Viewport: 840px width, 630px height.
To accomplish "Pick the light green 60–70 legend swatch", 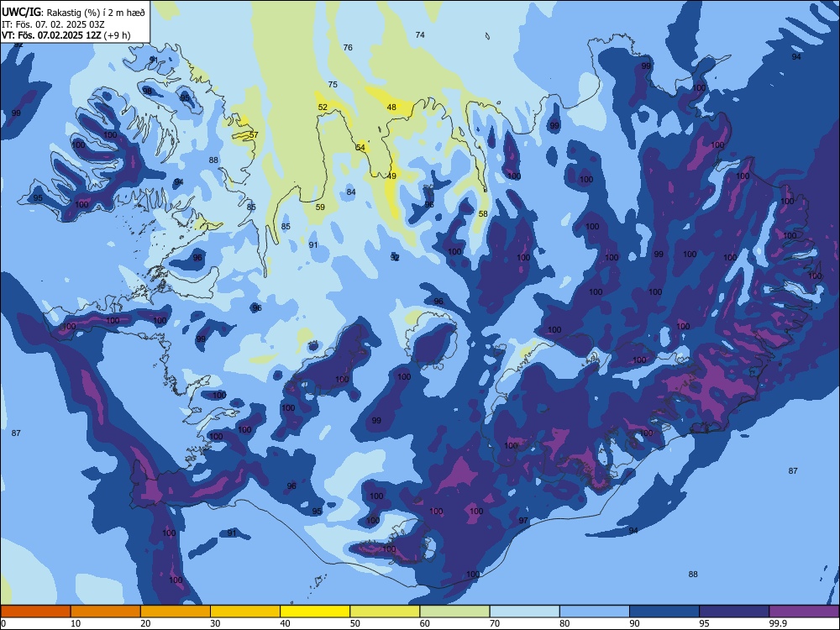I will click(x=454, y=612).
